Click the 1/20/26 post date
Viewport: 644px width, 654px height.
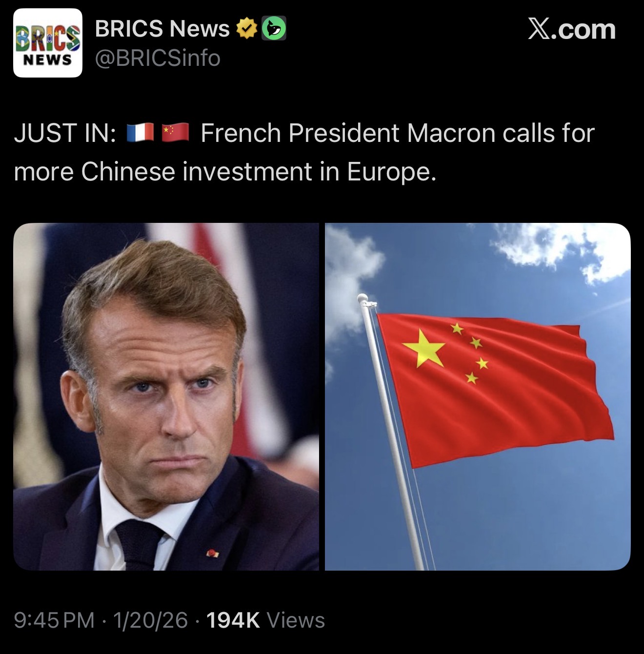click(150, 620)
